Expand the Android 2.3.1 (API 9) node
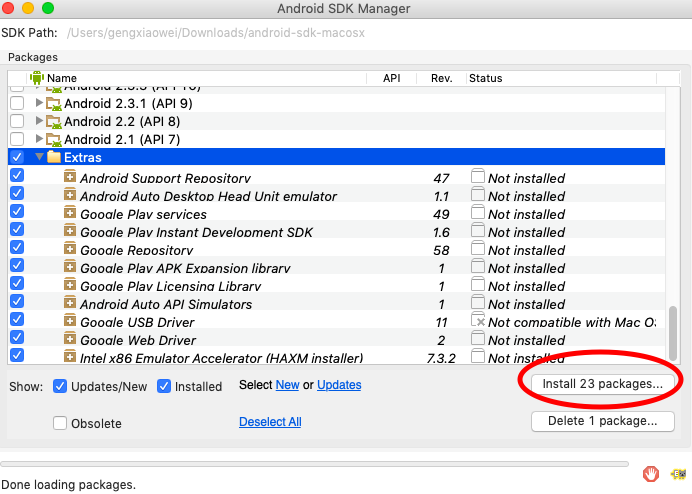This screenshot has width=692, height=494. click(39, 103)
